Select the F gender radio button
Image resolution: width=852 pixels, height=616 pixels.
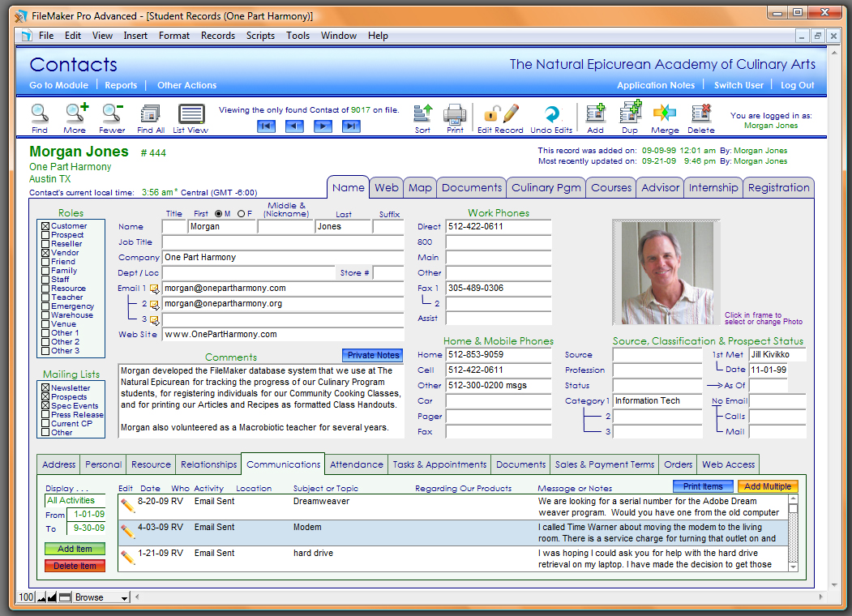242,214
